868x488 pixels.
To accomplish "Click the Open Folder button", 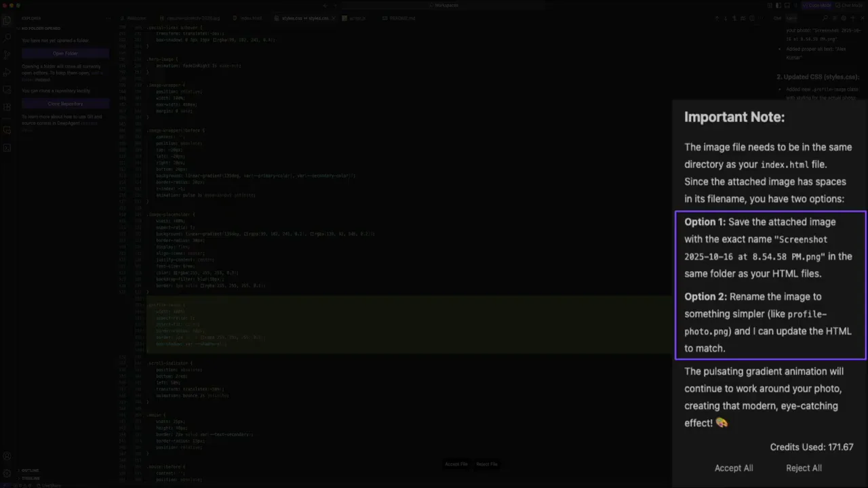I will click(x=65, y=53).
